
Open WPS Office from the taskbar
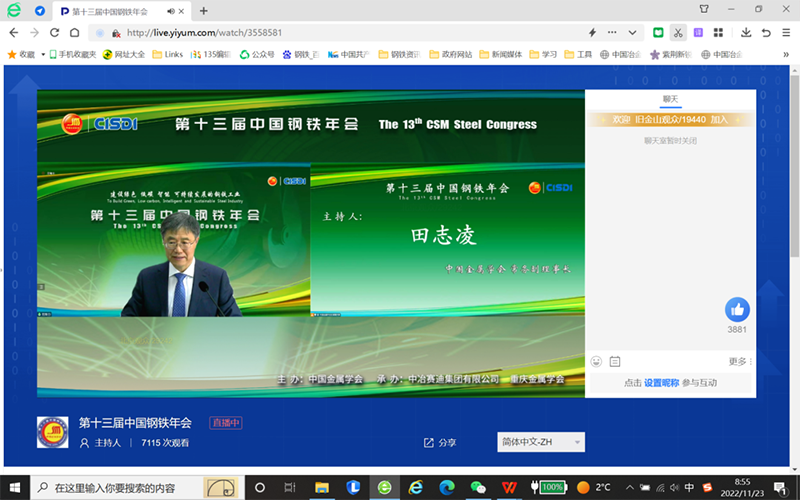[x=509, y=487]
